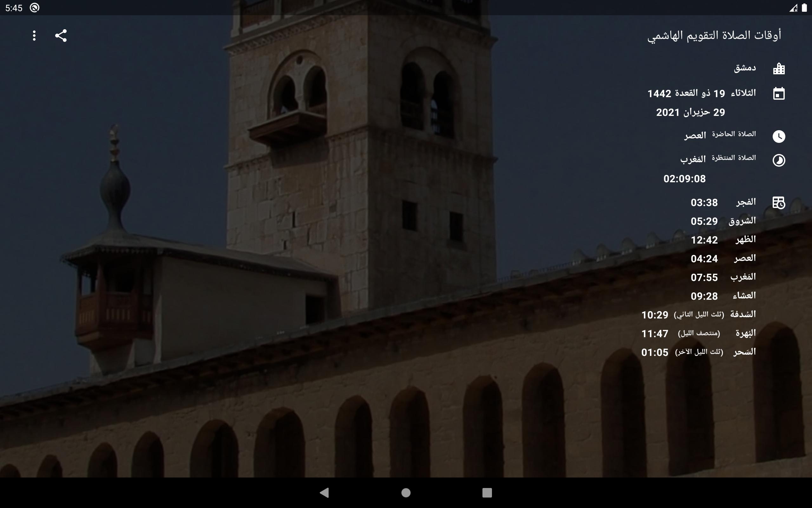Screen dimensions: 812x508
Task: Select the الظهر label in timetable
Action: coord(746,239)
